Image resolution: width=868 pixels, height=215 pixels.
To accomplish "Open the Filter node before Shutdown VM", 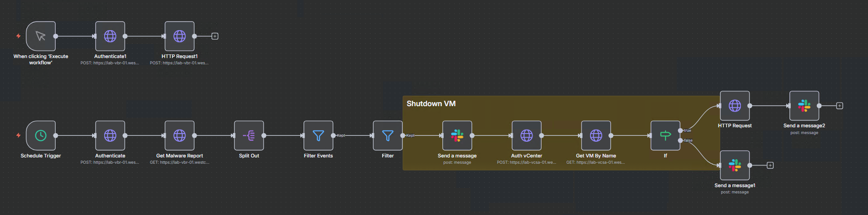I will tap(388, 135).
